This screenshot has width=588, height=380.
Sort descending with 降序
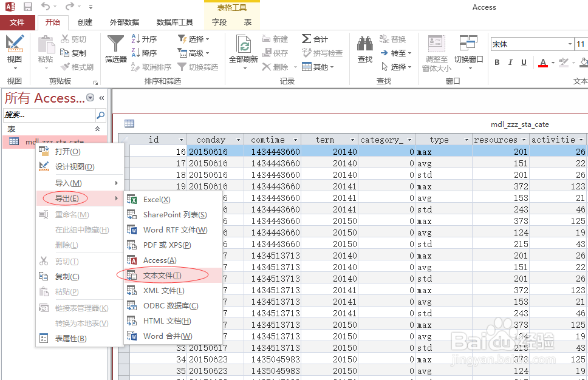(x=145, y=53)
